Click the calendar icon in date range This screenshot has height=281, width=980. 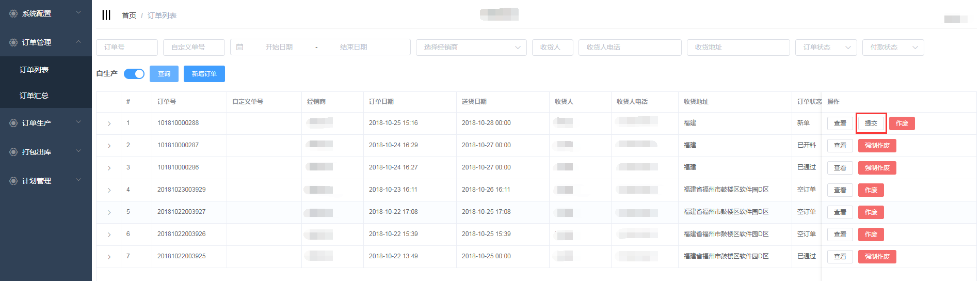click(239, 47)
